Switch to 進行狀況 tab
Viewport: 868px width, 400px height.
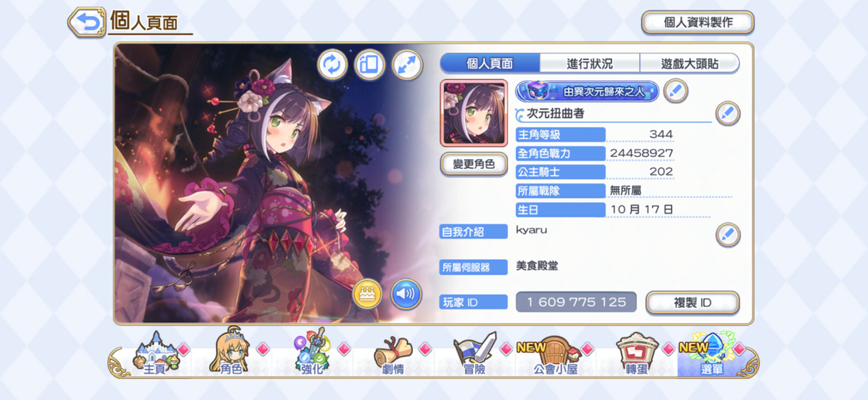pos(589,63)
